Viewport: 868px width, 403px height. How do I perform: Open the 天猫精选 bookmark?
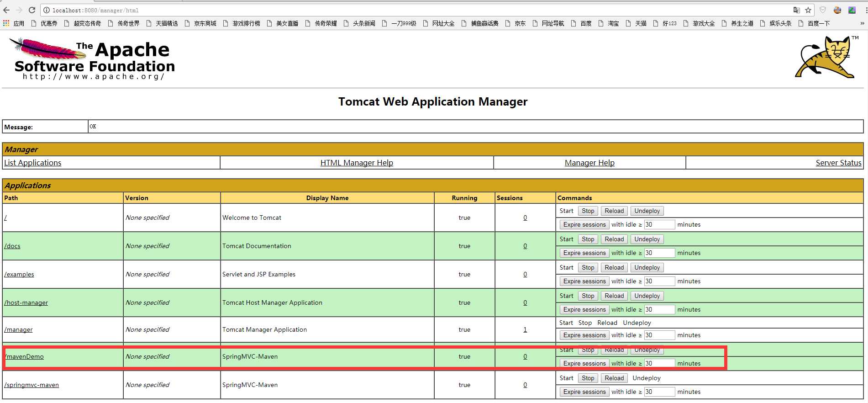[162, 23]
